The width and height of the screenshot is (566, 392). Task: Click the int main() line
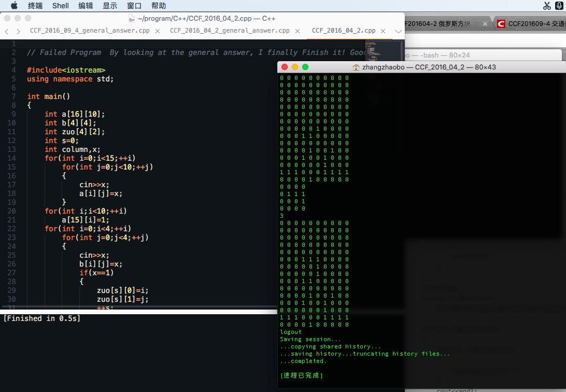(48, 96)
